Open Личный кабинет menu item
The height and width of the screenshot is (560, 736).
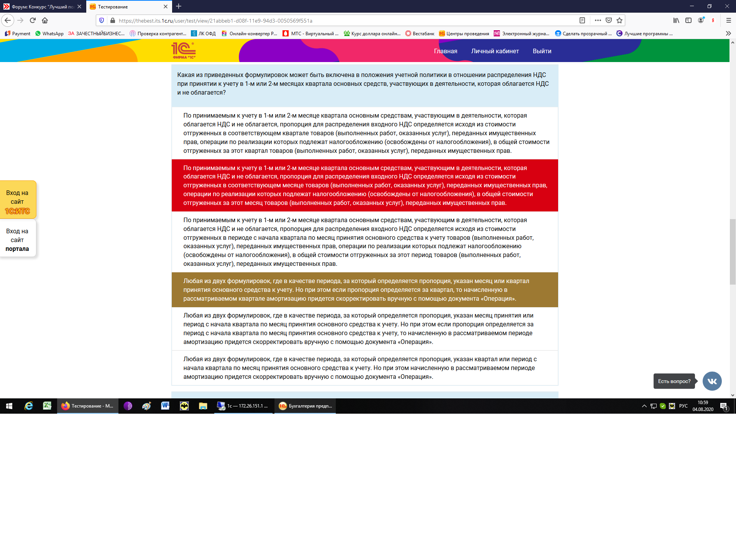(495, 51)
